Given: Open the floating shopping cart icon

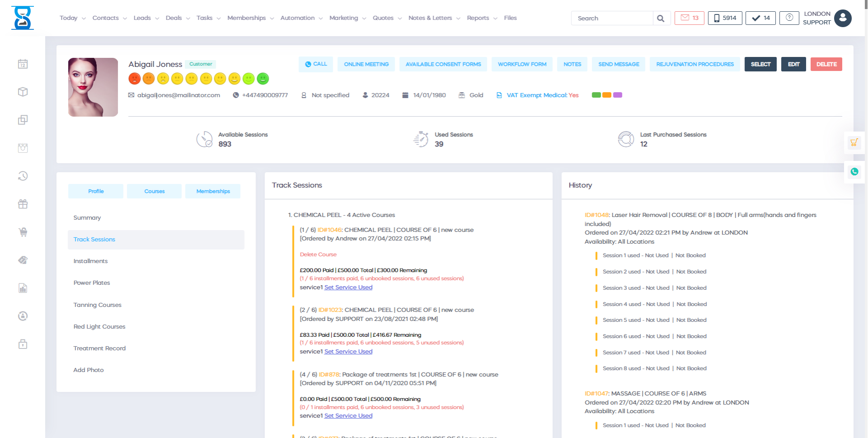Looking at the screenshot, I should click(854, 143).
